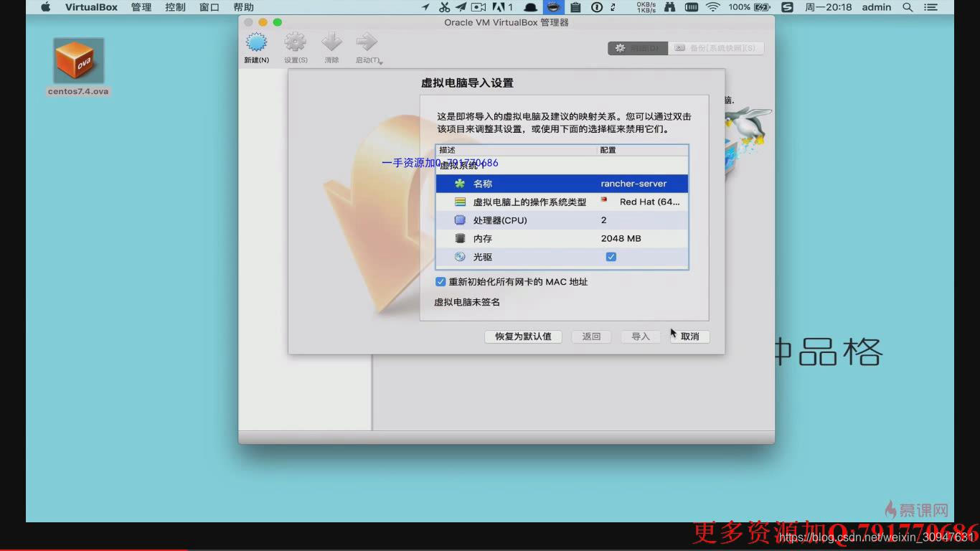Viewport: 980px width, 551px height.
Task: Select the CPU count value 2
Action: (x=603, y=220)
